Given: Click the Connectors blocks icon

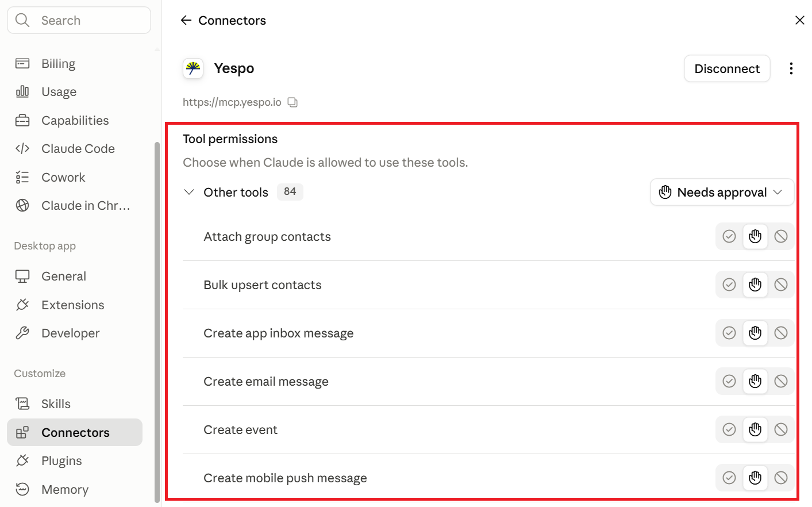Looking at the screenshot, I should tap(22, 432).
